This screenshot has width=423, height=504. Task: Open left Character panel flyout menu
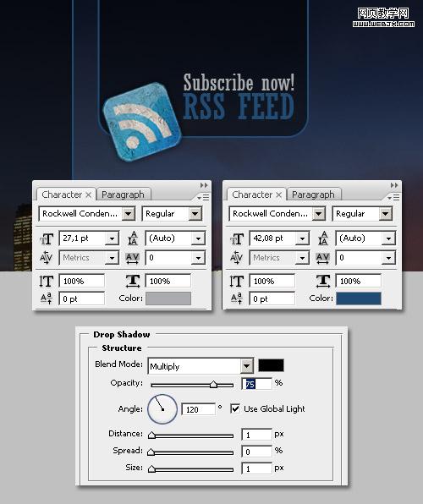coord(204,197)
